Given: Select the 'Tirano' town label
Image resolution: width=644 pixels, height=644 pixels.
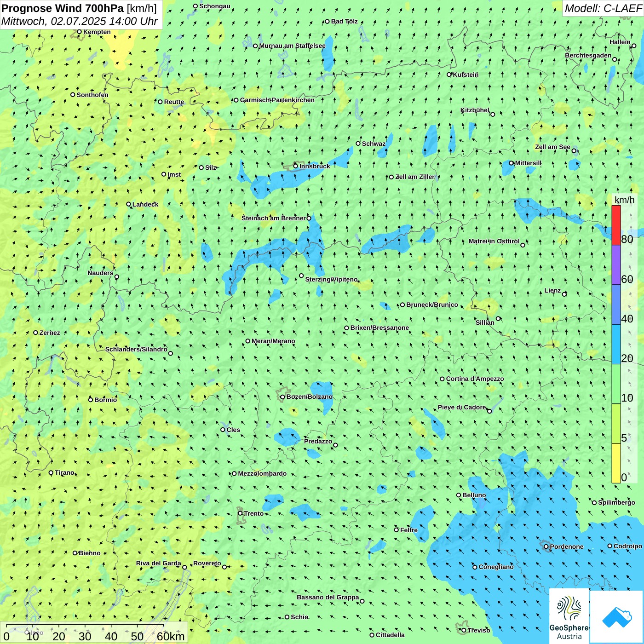Looking at the screenshot, I should pyautogui.click(x=64, y=472).
